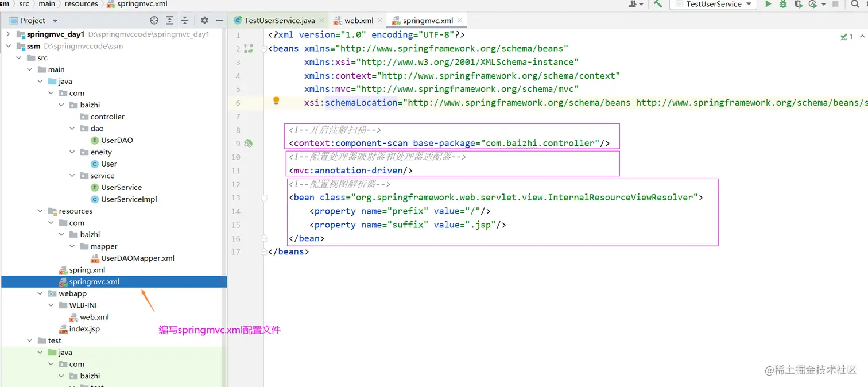Open the User class under eneity
The image size is (868, 387).
click(109, 164)
